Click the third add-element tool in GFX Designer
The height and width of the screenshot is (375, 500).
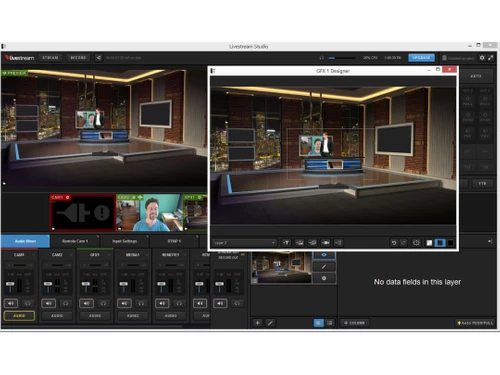[x=312, y=243]
